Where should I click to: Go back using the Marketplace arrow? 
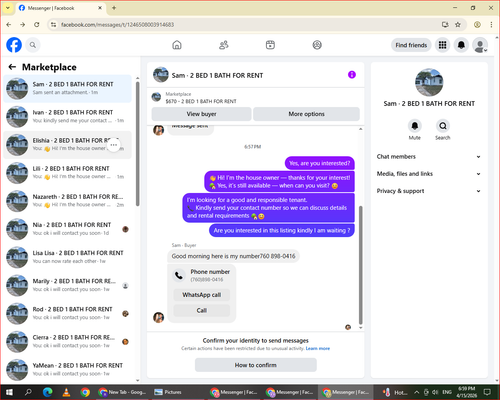(x=12, y=67)
